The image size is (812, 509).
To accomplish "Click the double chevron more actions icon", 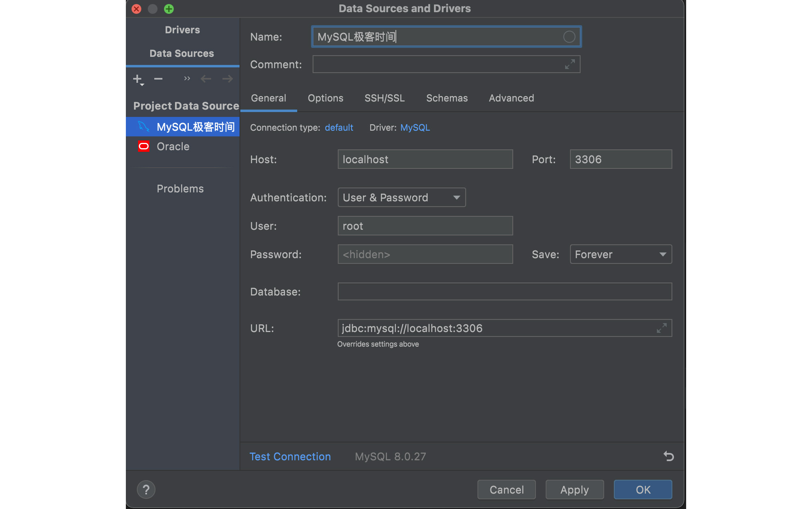I will 187,78.
